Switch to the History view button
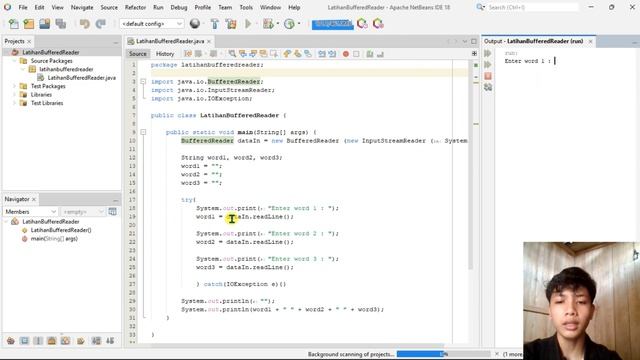The height and width of the screenshot is (360, 640). point(165,54)
